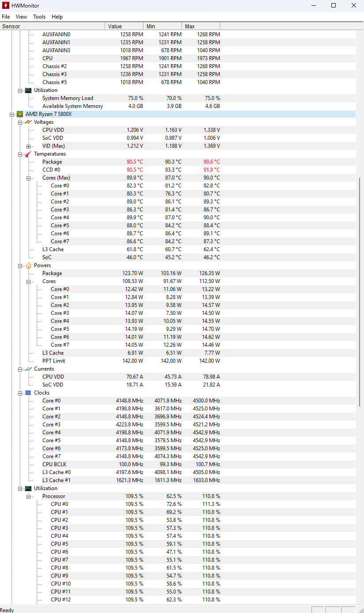Select the SoC VDD voltage row
364x613 pixels.
178,138
